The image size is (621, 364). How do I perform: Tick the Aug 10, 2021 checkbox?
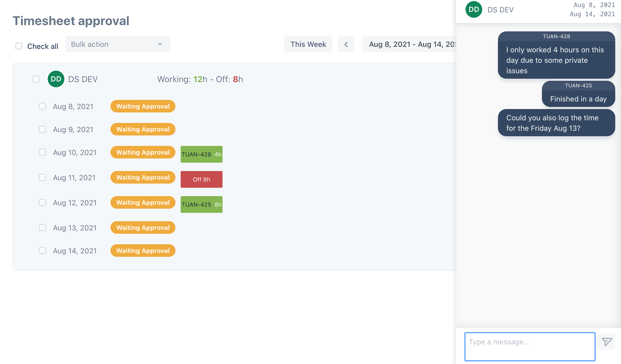(42, 152)
